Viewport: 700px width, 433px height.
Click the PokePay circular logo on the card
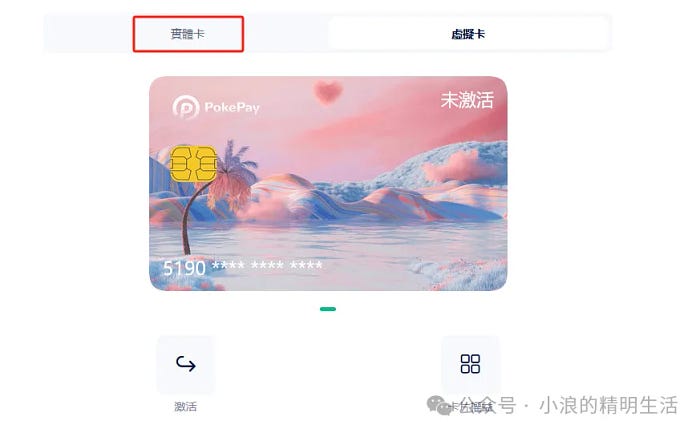186,107
